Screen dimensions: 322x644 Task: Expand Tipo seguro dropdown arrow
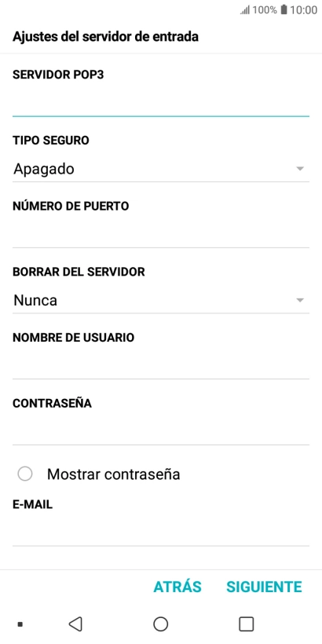pyautogui.click(x=300, y=169)
